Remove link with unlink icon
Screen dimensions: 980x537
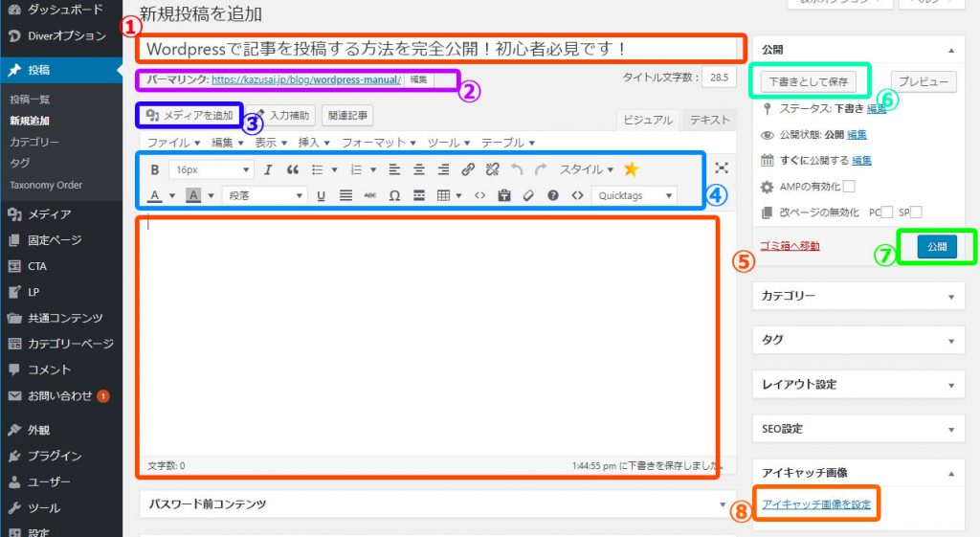pos(493,169)
